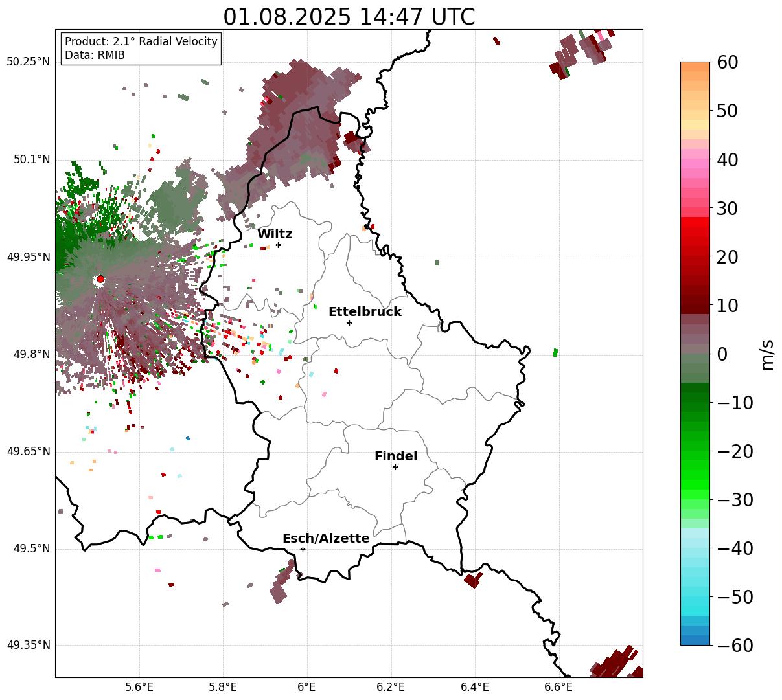Click the colorbar −10 tick label
The image size is (782, 700).
(x=734, y=403)
